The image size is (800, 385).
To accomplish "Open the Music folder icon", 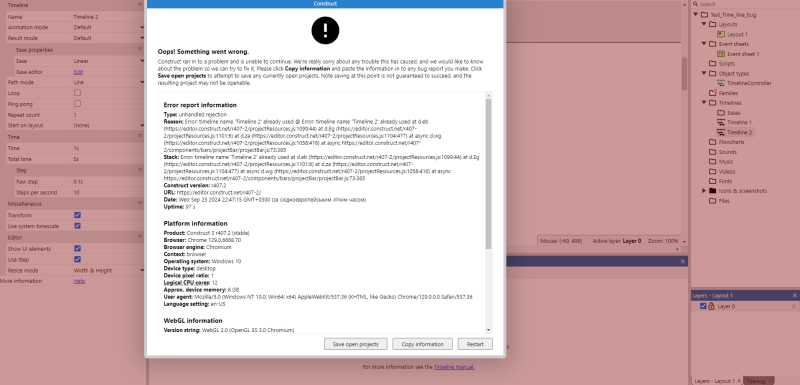I will pyautogui.click(x=713, y=162).
